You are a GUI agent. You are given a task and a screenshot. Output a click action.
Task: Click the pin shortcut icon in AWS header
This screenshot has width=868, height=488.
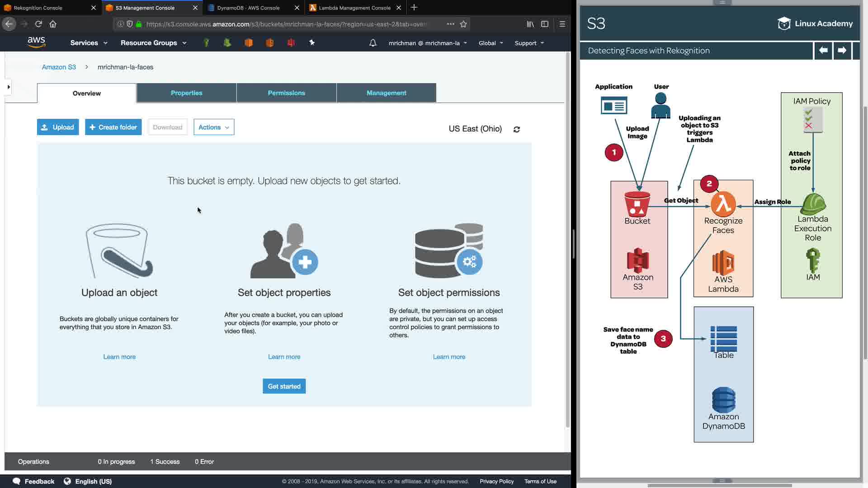click(312, 42)
